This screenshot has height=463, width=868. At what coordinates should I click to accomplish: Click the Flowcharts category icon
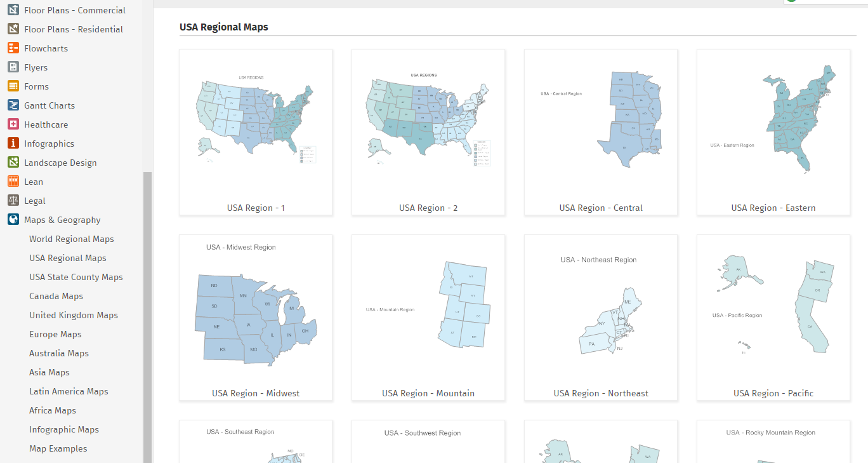[13, 48]
